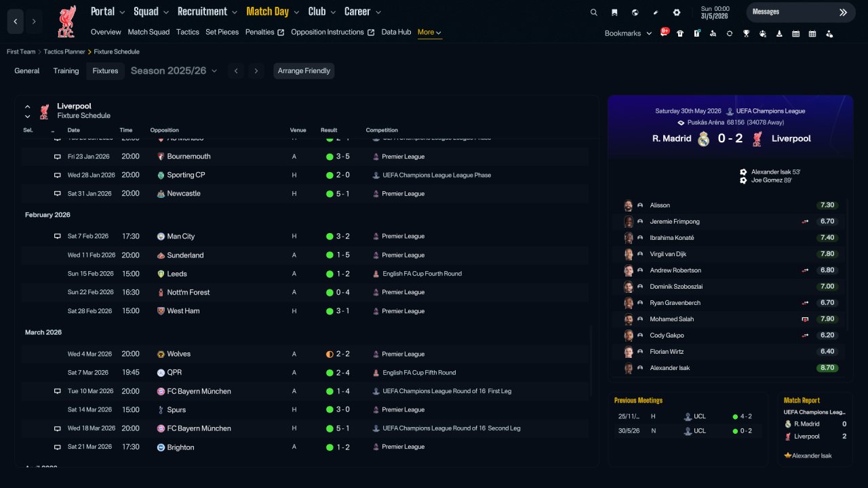The height and width of the screenshot is (488, 868).
Task: Click Alisson's player portrait
Action: (x=629, y=205)
